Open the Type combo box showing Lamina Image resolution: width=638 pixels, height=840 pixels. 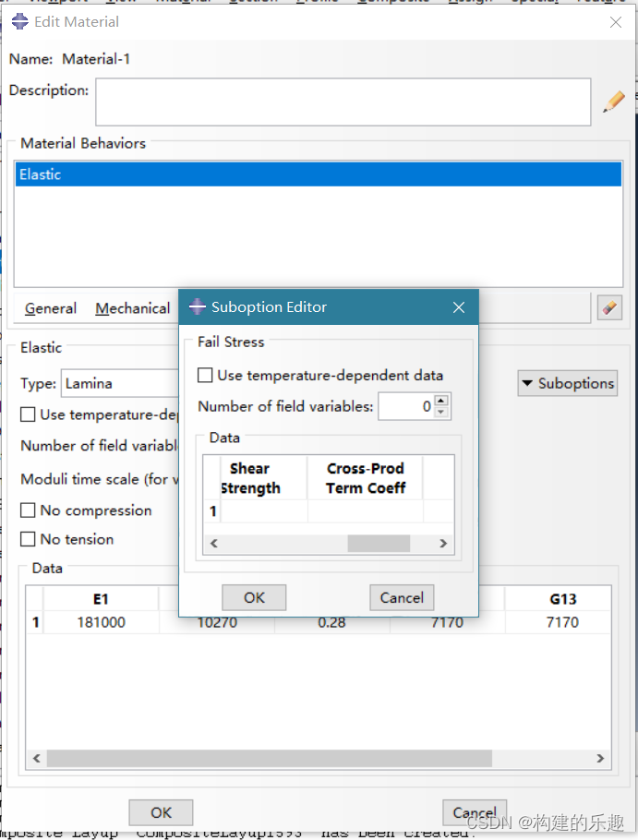pos(120,383)
